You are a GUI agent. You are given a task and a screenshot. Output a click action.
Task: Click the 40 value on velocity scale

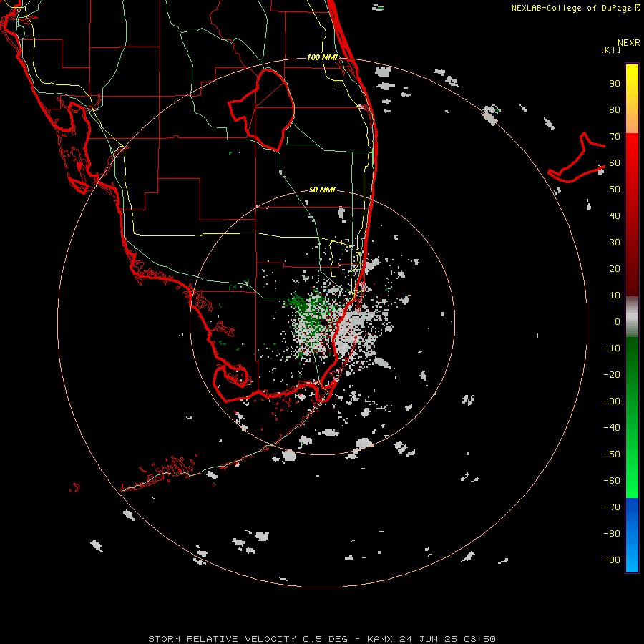(615, 216)
